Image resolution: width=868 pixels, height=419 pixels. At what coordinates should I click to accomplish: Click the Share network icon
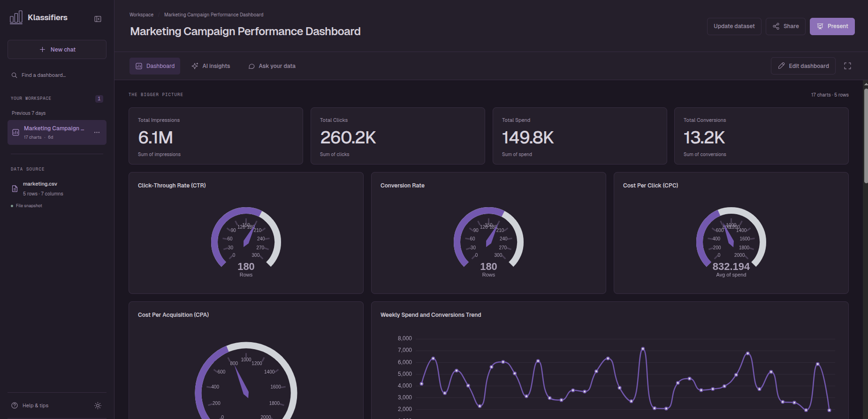776,26
